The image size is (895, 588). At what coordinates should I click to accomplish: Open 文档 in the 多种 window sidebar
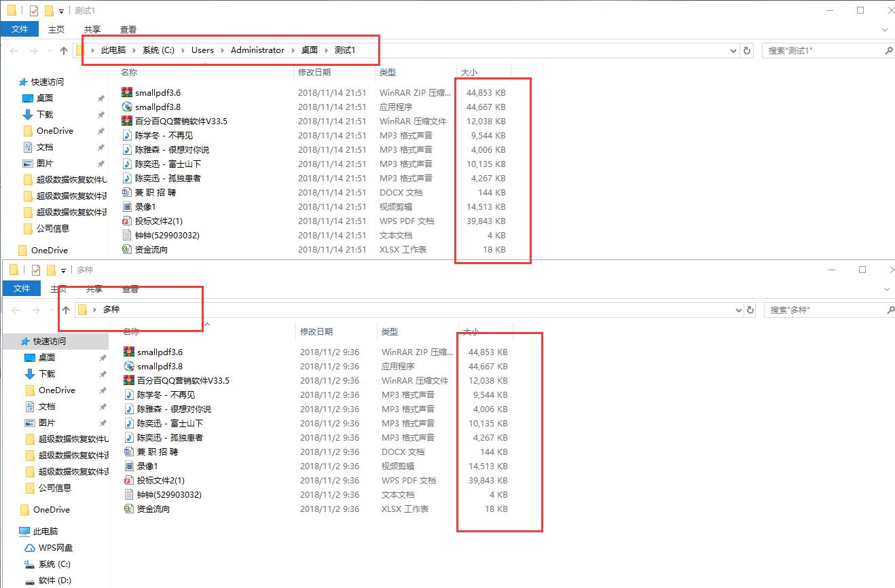click(47, 406)
